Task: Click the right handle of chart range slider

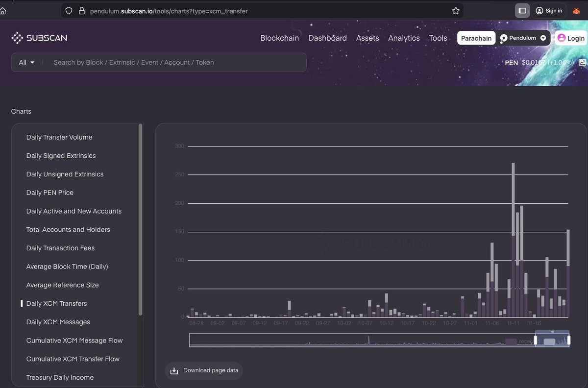Action: point(569,340)
